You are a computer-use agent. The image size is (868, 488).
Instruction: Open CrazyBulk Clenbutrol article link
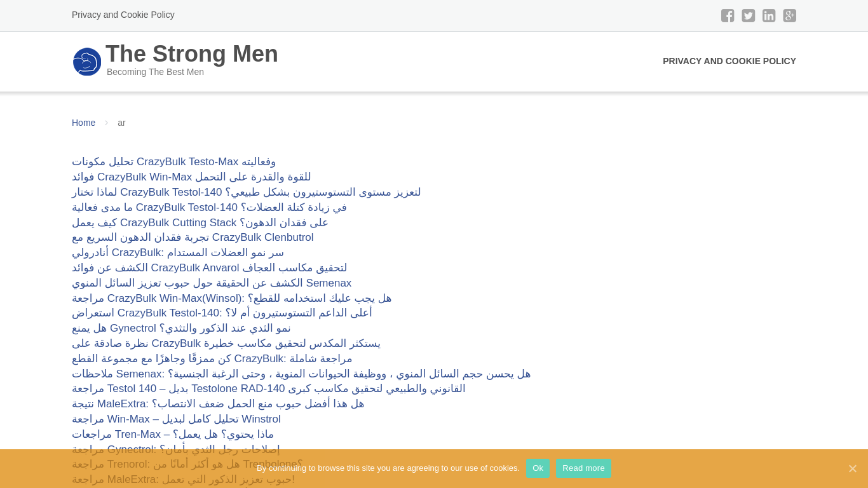193,238
